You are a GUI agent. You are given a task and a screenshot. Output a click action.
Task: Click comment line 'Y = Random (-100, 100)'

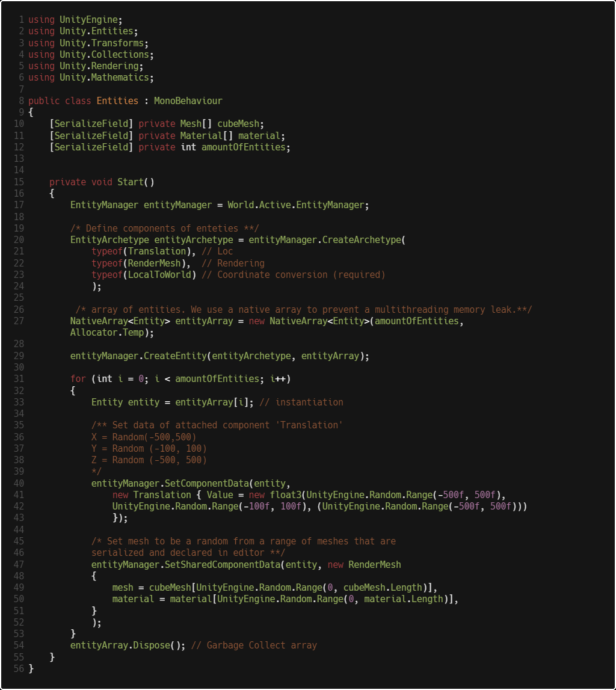(x=149, y=448)
